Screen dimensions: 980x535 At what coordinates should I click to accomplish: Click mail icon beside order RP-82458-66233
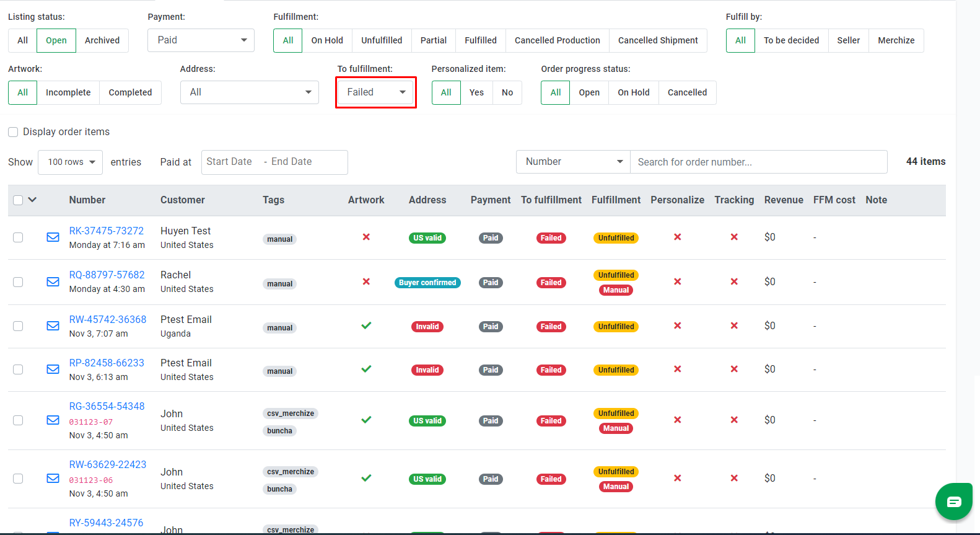point(53,369)
